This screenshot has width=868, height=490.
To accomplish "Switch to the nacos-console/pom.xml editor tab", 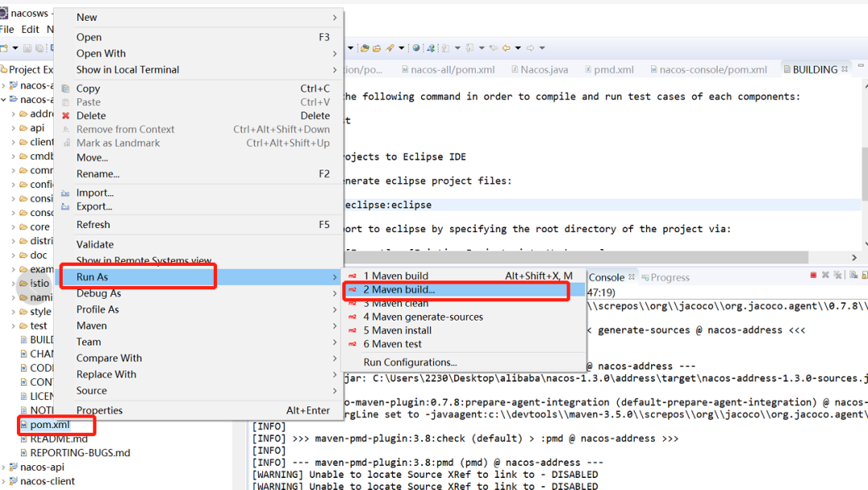I will pyautogui.click(x=709, y=70).
